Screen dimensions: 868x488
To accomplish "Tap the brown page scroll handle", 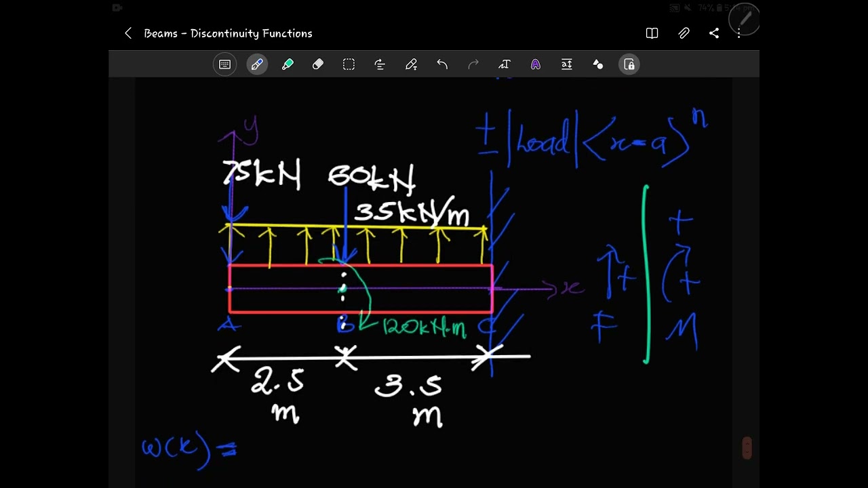I will coord(747,448).
